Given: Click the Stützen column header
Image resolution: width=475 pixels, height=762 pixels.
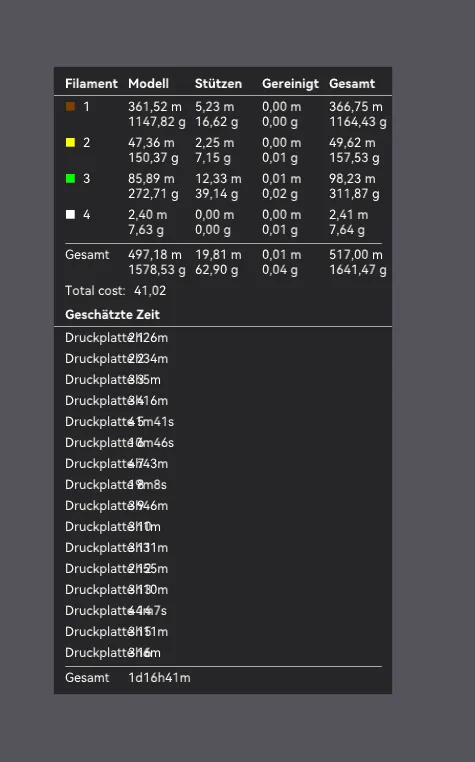Looking at the screenshot, I should 218,84.
